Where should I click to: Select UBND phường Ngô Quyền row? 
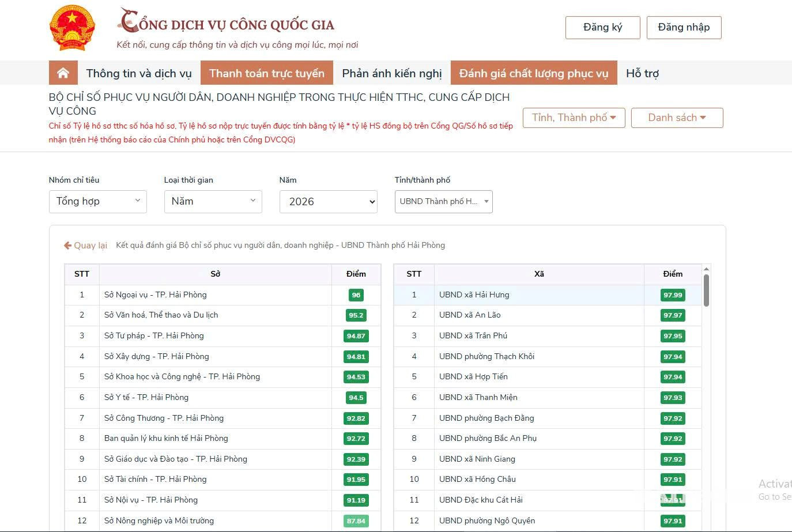pyautogui.click(x=548, y=521)
